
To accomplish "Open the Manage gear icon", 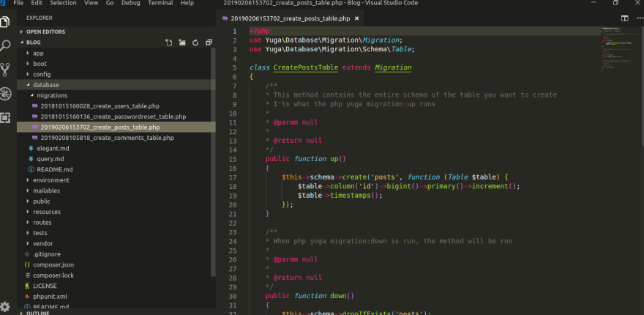I will pyautogui.click(x=5, y=306).
